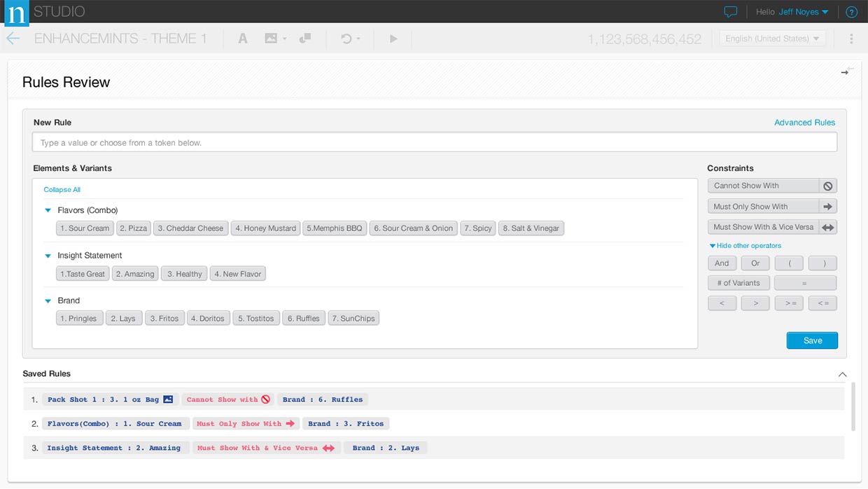Viewport: 868px width, 489px height.
Task: Click the equals operator button
Action: [805, 283]
